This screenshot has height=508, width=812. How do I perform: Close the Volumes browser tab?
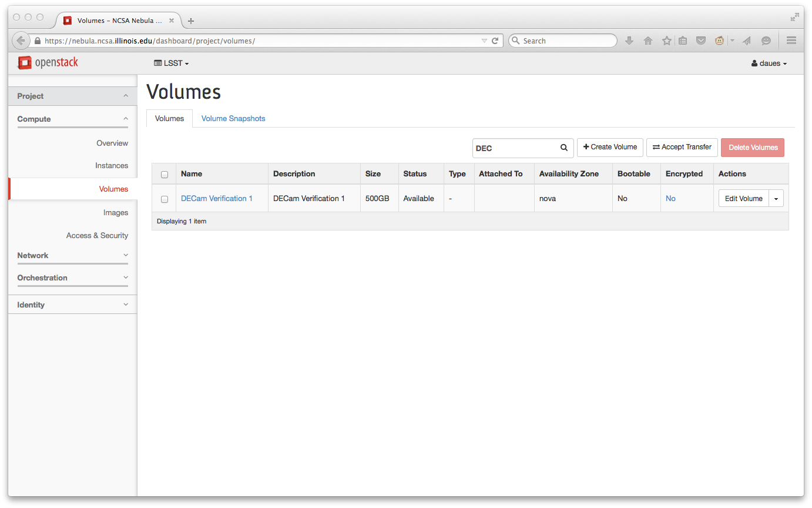coord(172,20)
